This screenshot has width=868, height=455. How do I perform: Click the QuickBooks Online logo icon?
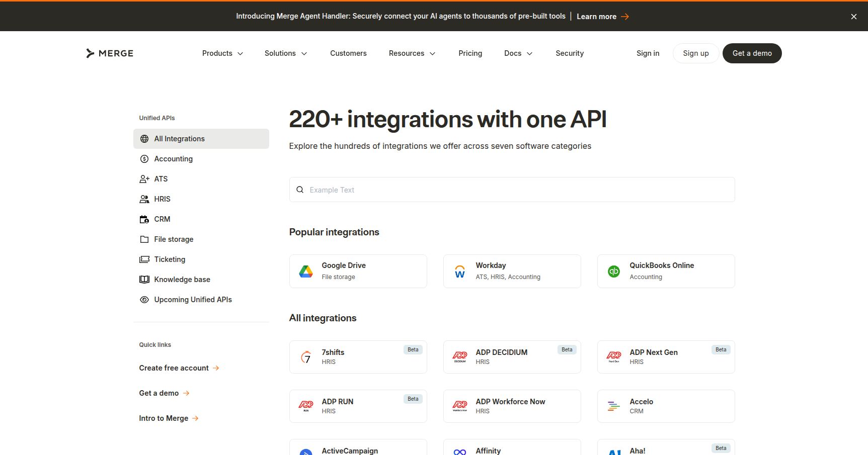(x=614, y=271)
